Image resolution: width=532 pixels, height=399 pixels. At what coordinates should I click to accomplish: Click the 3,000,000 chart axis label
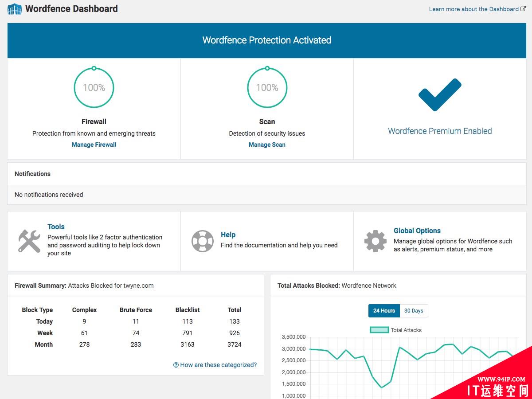[293, 349]
